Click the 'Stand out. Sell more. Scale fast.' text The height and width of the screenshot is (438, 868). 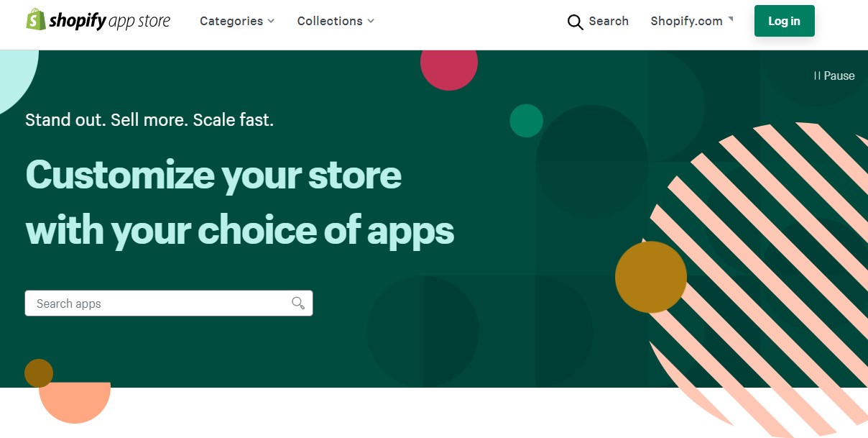tap(149, 119)
